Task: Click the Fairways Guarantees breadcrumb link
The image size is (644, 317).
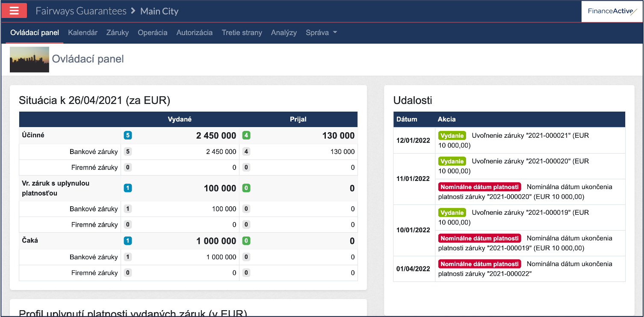Action: coord(81,11)
